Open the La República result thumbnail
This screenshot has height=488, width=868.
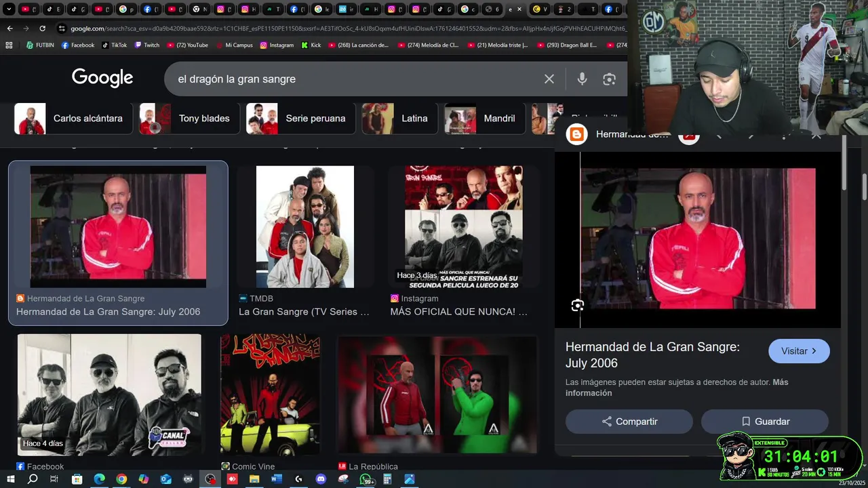point(437,395)
